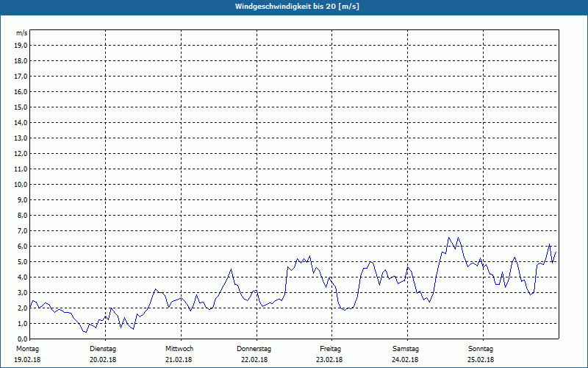Click the '14,0' axis value
Screen dimensions: 588x368
pyautogui.click(x=21, y=123)
